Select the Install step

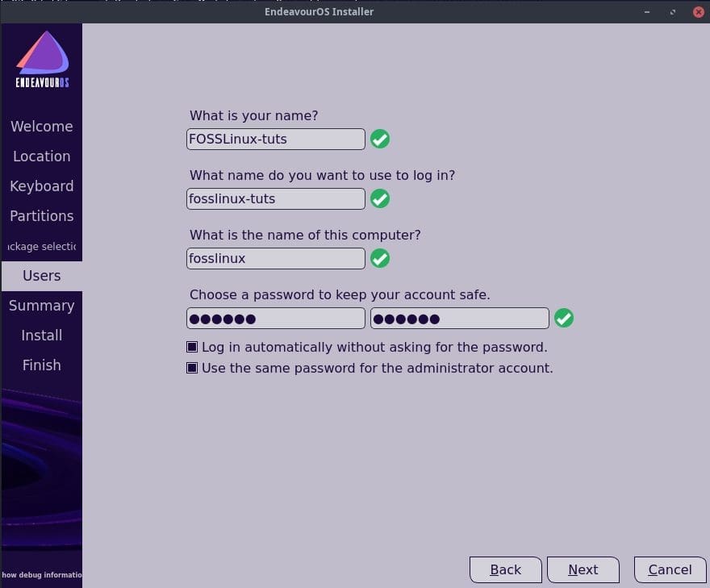coord(42,336)
